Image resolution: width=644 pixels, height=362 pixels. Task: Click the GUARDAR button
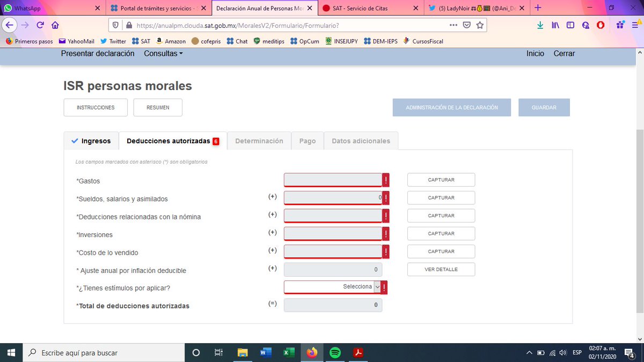544,107
